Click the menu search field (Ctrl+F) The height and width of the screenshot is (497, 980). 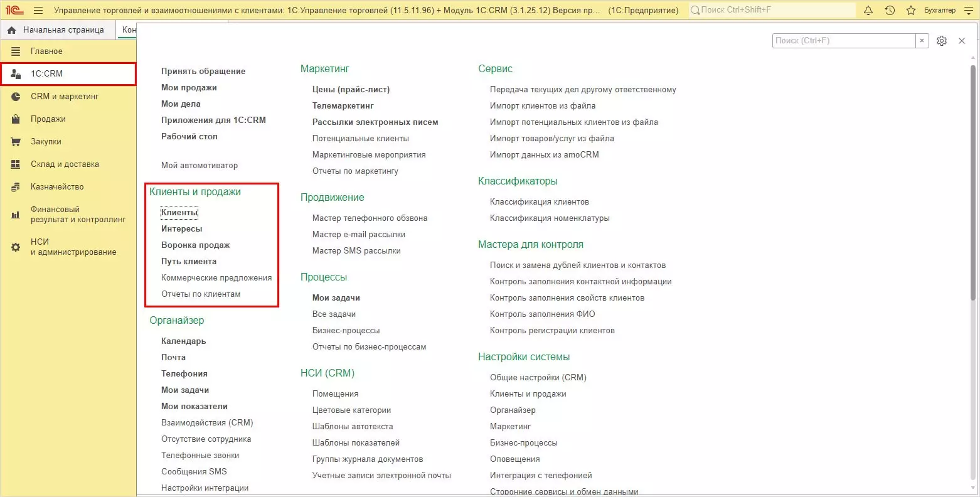tap(844, 41)
